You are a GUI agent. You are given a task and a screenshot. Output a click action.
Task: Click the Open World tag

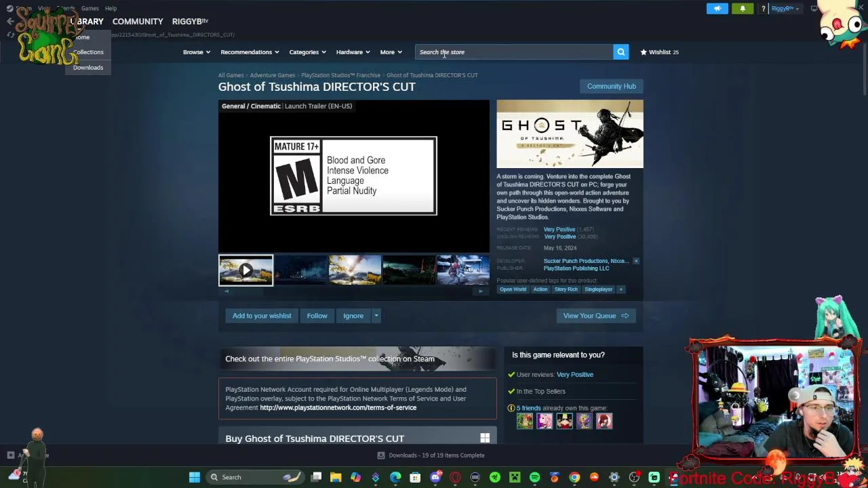pos(513,289)
